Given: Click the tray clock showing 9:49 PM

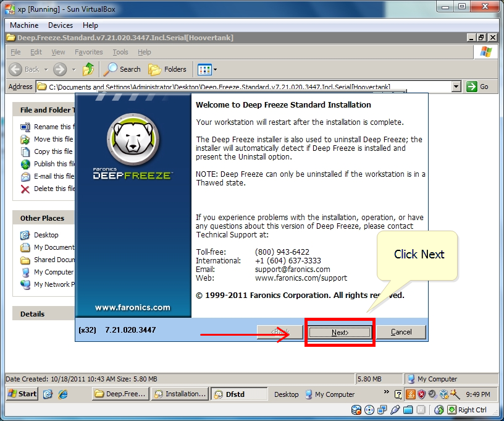Looking at the screenshot, I should pyautogui.click(x=478, y=394).
